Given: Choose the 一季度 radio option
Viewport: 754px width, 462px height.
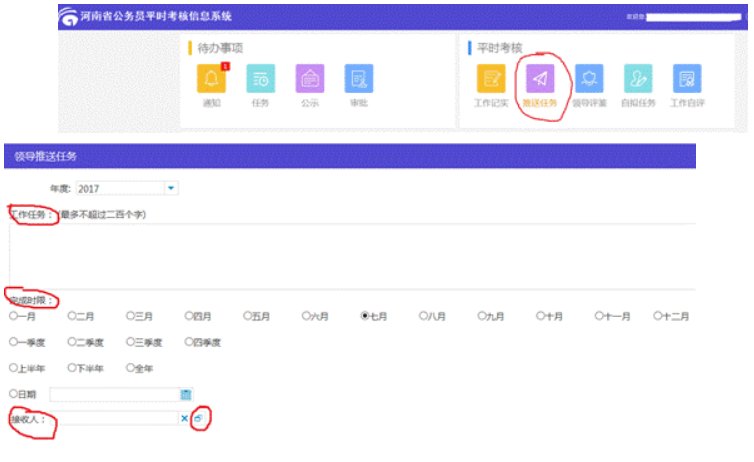Looking at the screenshot, I should 13,342.
